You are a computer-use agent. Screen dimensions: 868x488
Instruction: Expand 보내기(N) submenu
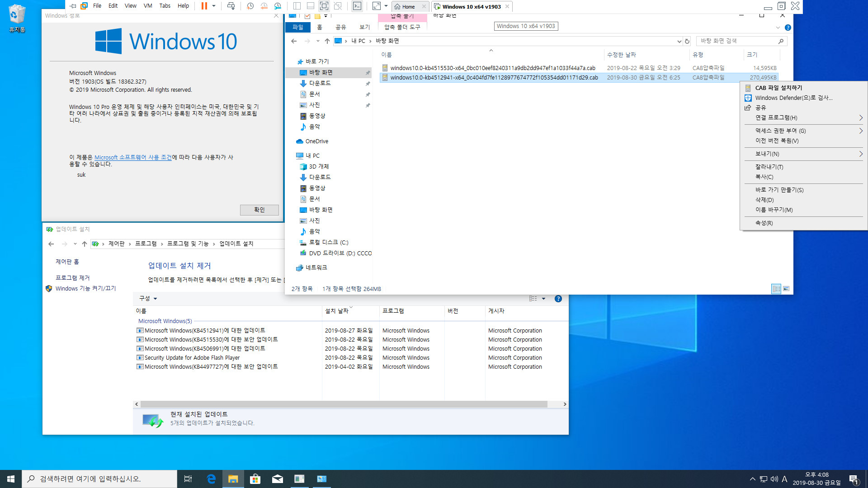pyautogui.click(x=803, y=154)
